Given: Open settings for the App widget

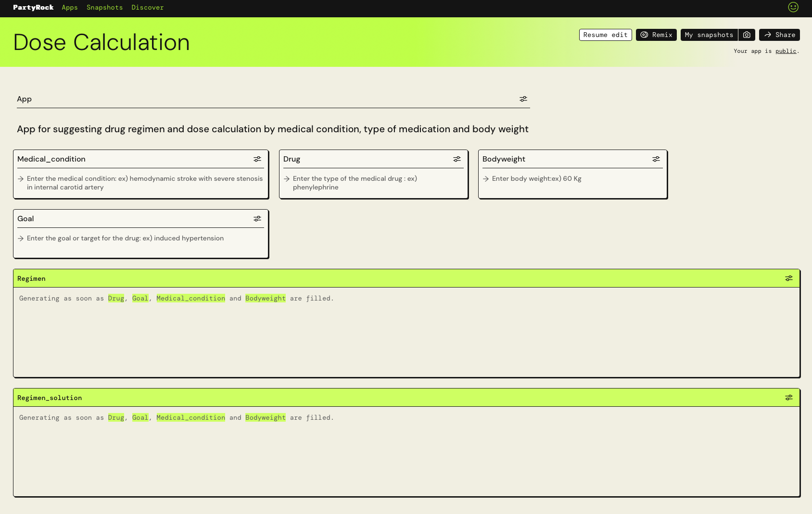Looking at the screenshot, I should 523,99.
